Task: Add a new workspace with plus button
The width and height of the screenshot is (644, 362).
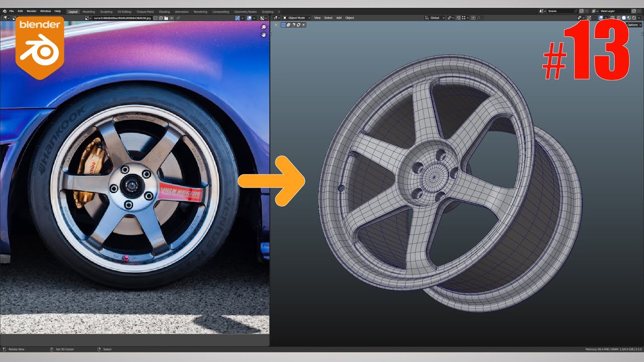Action: pyautogui.click(x=279, y=12)
